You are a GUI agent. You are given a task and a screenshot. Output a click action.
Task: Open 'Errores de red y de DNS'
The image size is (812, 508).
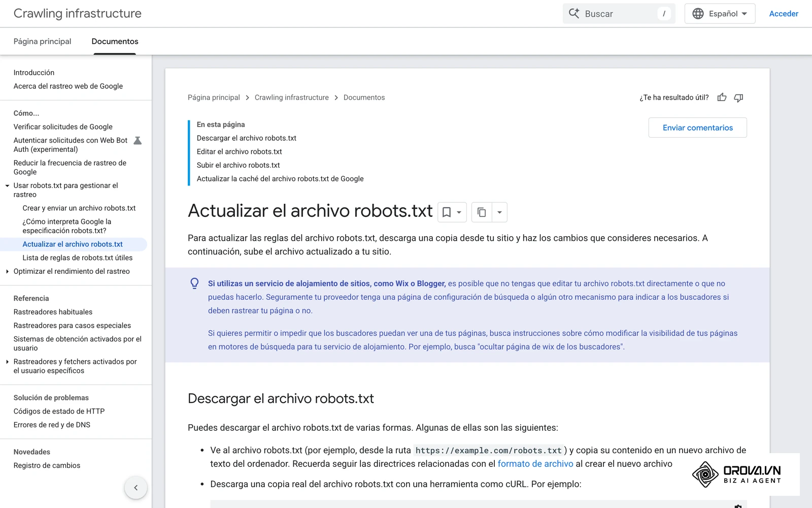(x=52, y=425)
